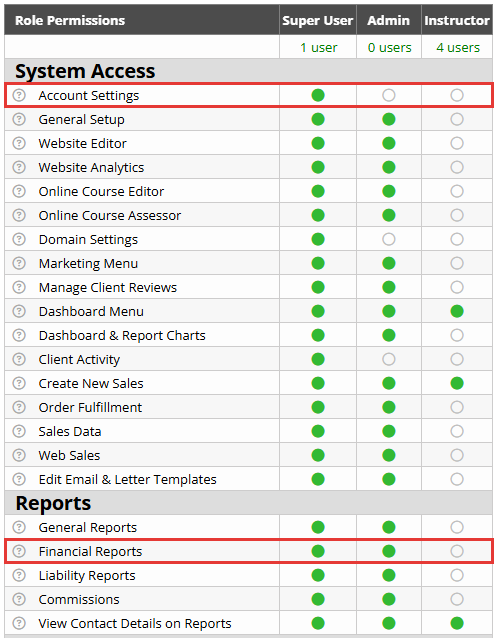Disable General Setup for the Admin role

pyautogui.click(x=389, y=119)
